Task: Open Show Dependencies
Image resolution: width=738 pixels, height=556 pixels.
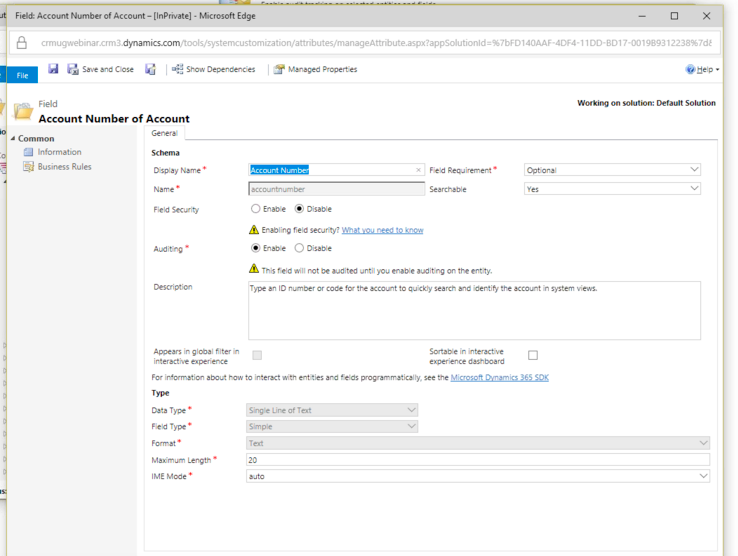Action: point(214,69)
